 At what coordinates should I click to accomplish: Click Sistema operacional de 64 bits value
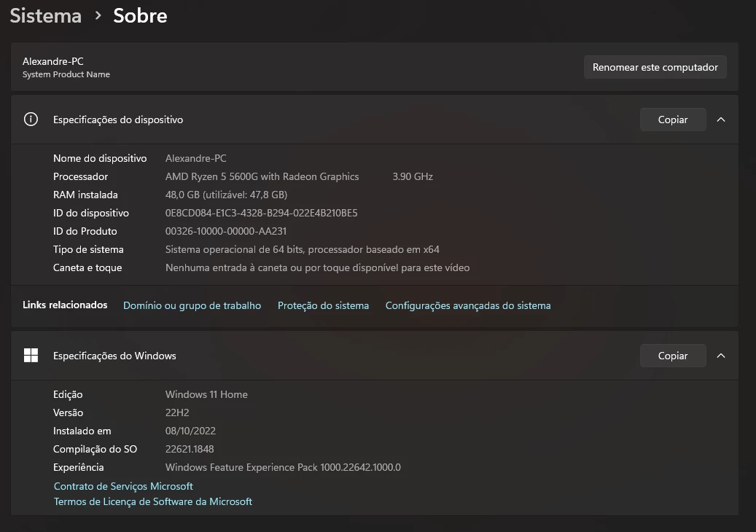click(303, 250)
